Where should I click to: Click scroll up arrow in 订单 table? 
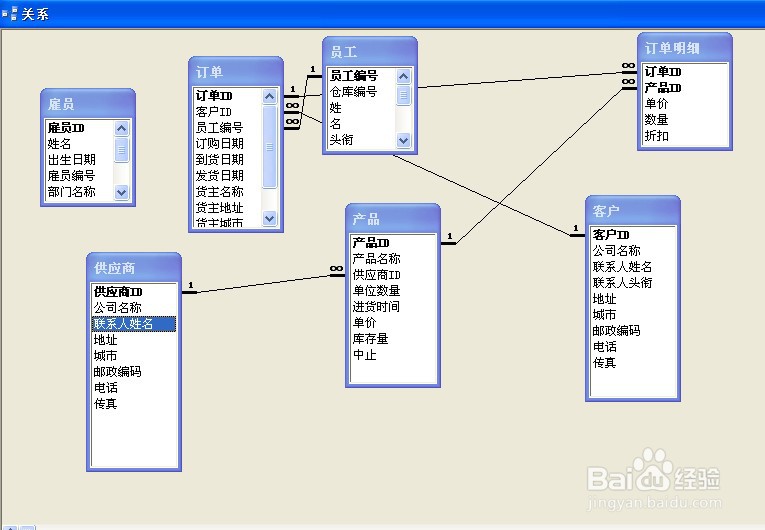coord(269,96)
